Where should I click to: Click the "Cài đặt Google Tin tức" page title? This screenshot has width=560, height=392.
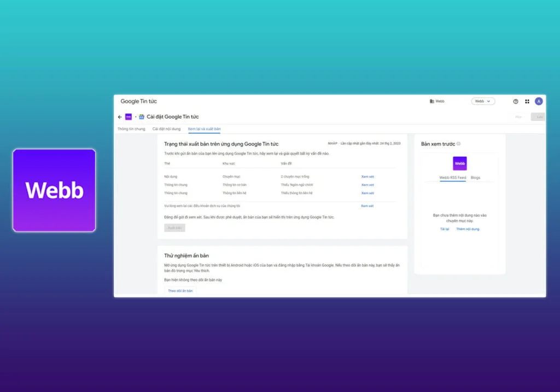click(x=173, y=117)
